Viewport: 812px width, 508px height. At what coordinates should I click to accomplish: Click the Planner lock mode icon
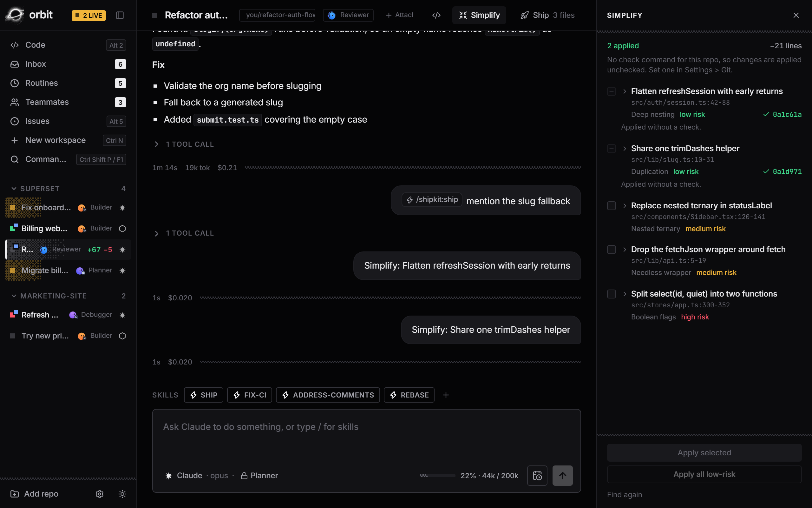pos(244,476)
